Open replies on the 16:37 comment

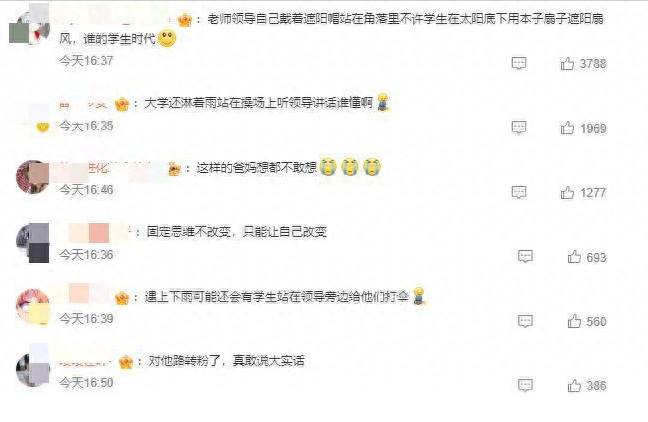519,63
